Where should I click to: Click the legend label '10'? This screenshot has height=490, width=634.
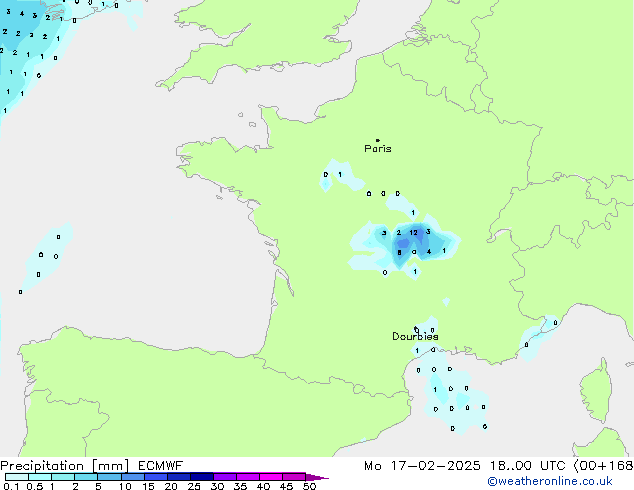[x=125, y=486]
